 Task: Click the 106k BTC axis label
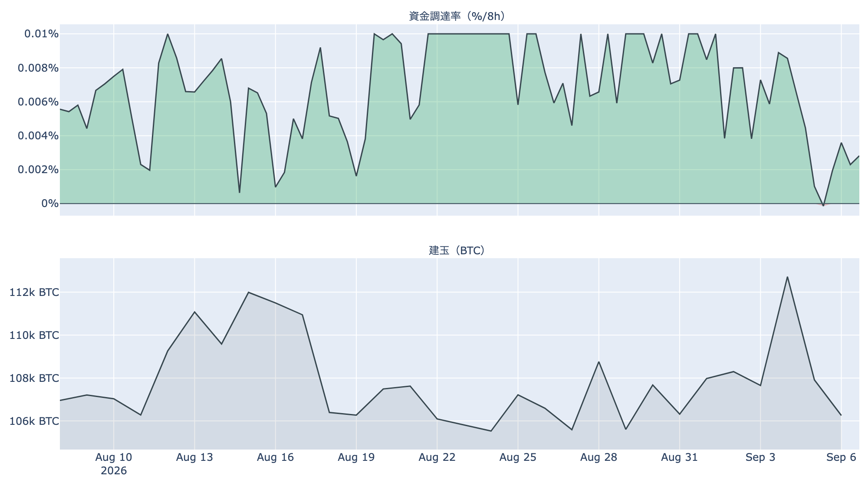tap(34, 421)
